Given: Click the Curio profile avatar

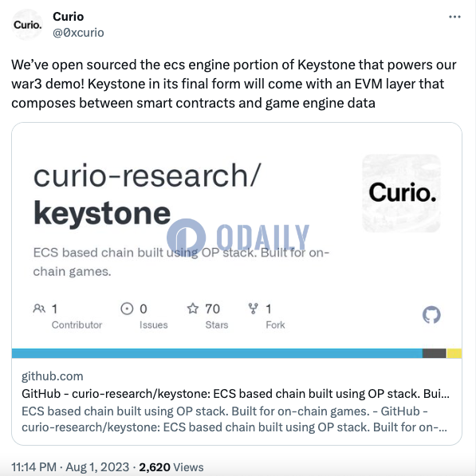Looking at the screenshot, I should 27,25.
